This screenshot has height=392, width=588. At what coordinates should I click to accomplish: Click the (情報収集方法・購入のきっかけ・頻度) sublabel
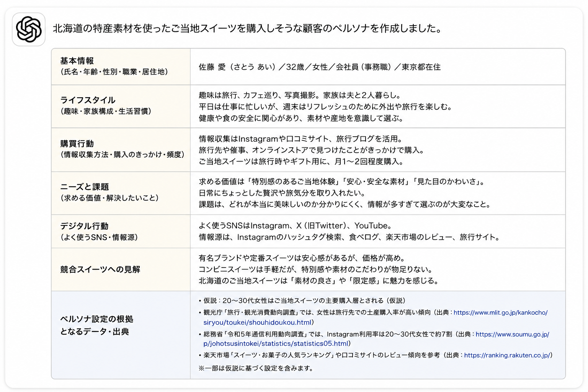click(122, 155)
